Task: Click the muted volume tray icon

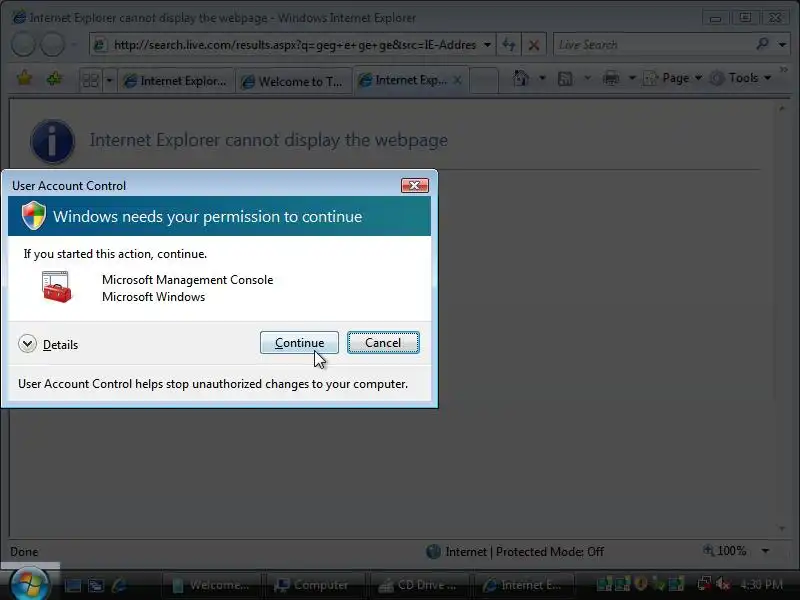Action: 723,583
